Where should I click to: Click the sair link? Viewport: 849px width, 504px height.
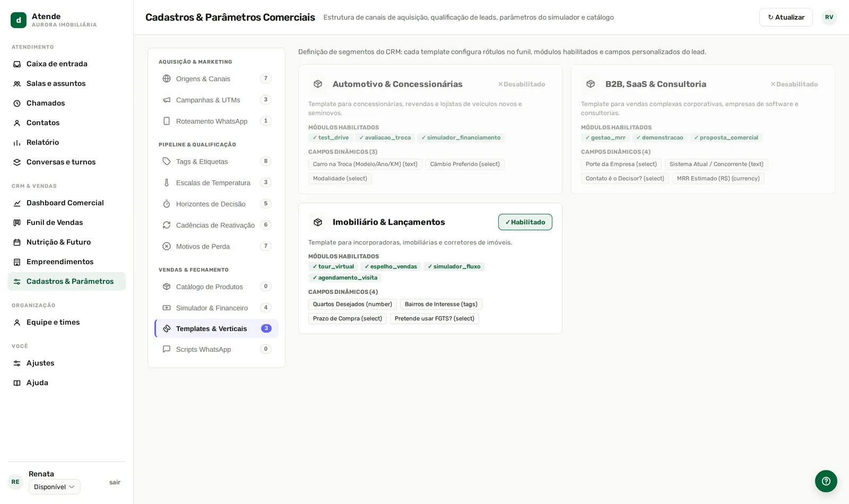(x=115, y=482)
